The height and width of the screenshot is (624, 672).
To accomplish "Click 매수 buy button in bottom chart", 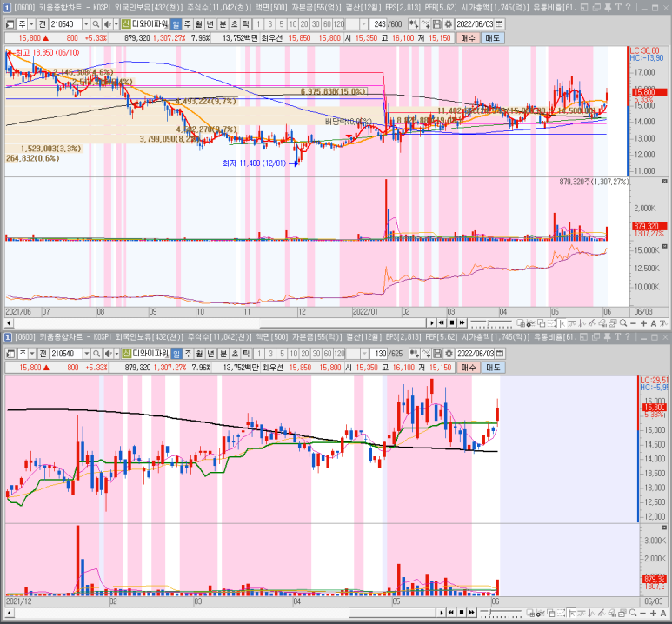I will tap(468, 368).
